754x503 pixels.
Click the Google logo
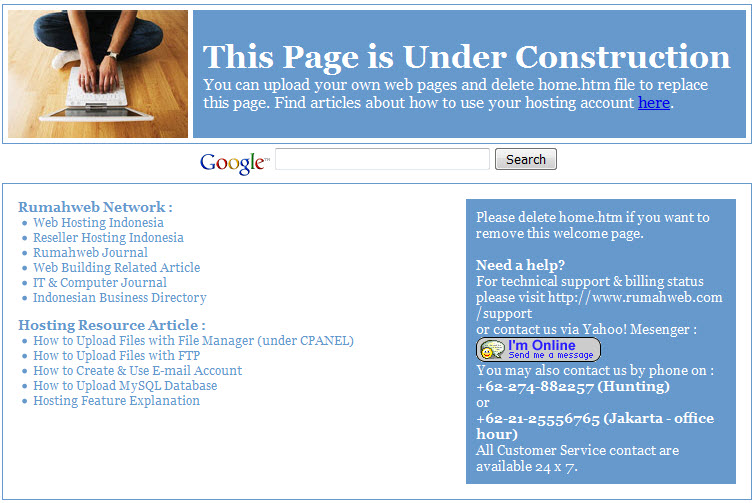(x=234, y=163)
